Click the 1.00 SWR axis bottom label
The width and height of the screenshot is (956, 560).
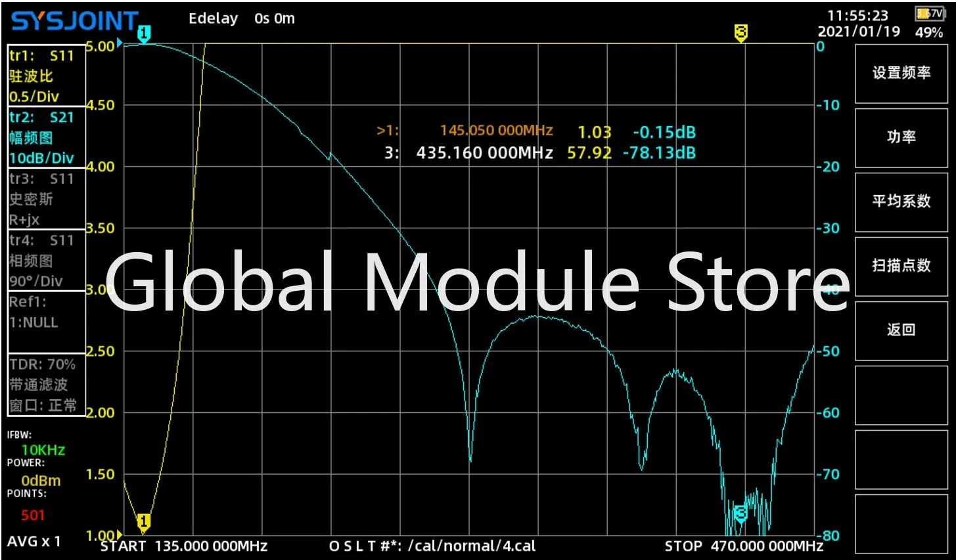[100, 536]
